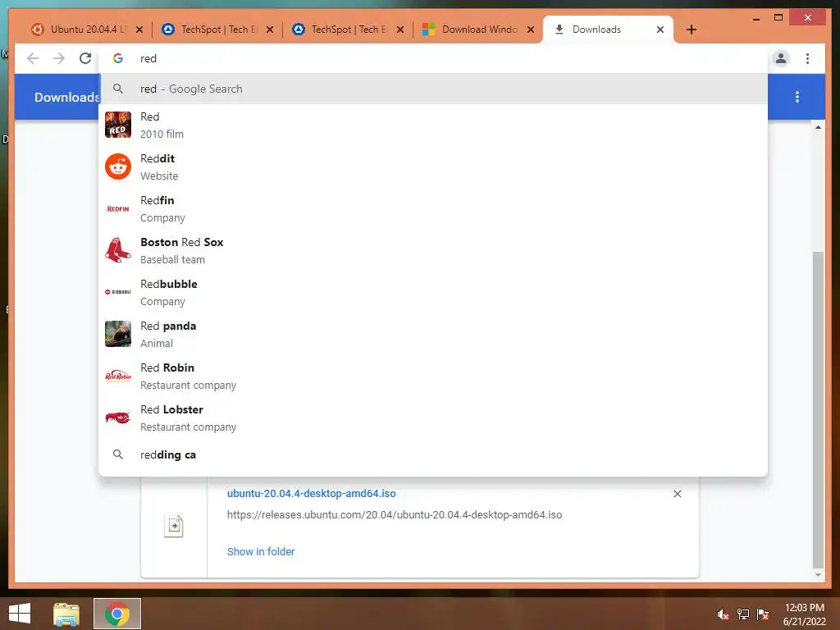Close the Download Windows tab
This screenshot has width=840, height=630.
[x=531, y=30]
